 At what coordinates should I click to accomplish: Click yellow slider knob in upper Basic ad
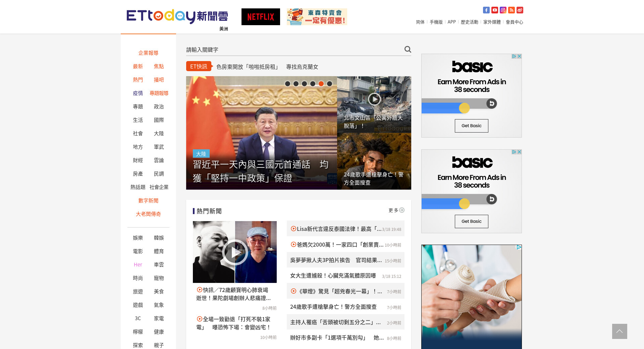click(x=464, y=108)
